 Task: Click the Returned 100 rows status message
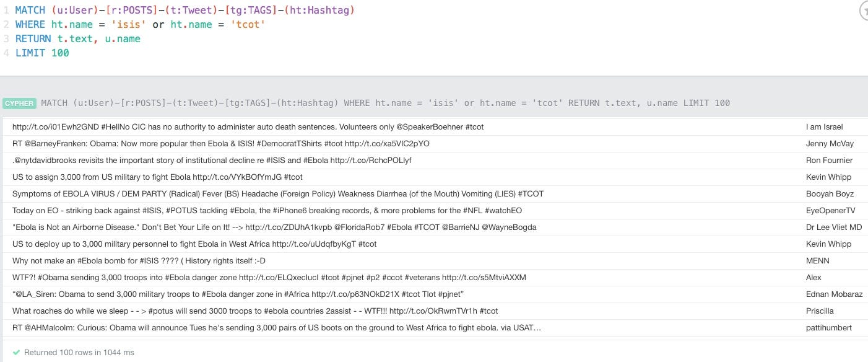79,352
